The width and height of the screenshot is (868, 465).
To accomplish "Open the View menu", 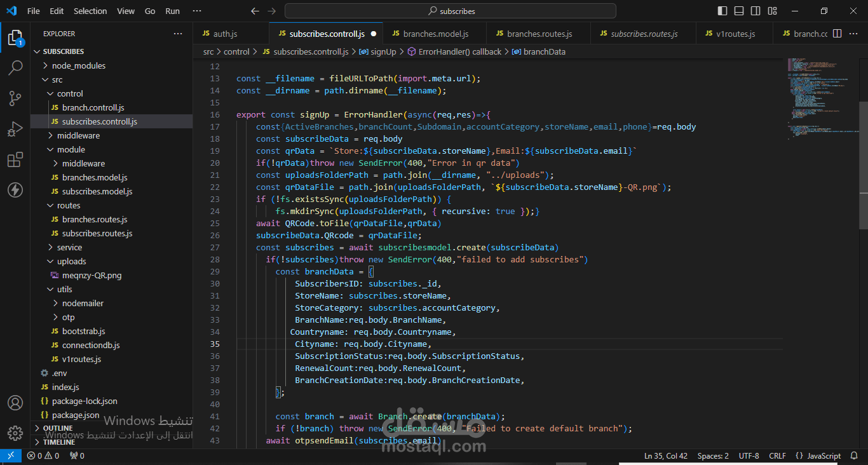I will [x=126, y=11].
